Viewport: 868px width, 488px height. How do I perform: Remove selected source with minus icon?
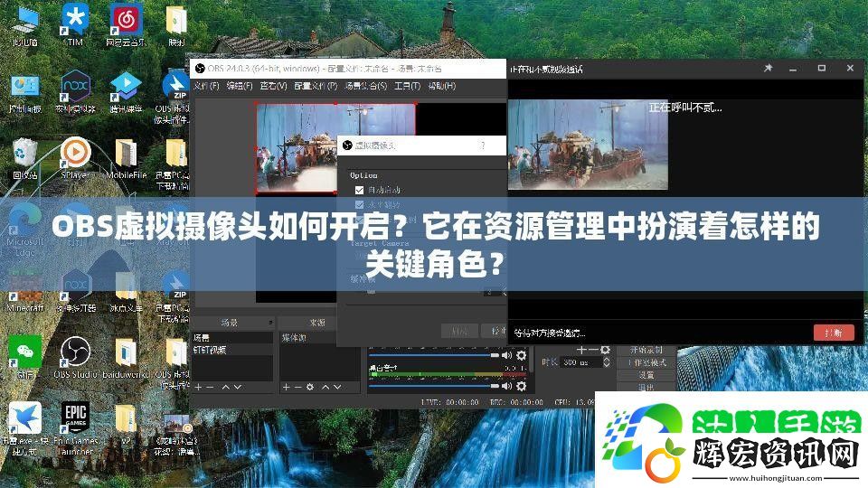pos(297,388)
